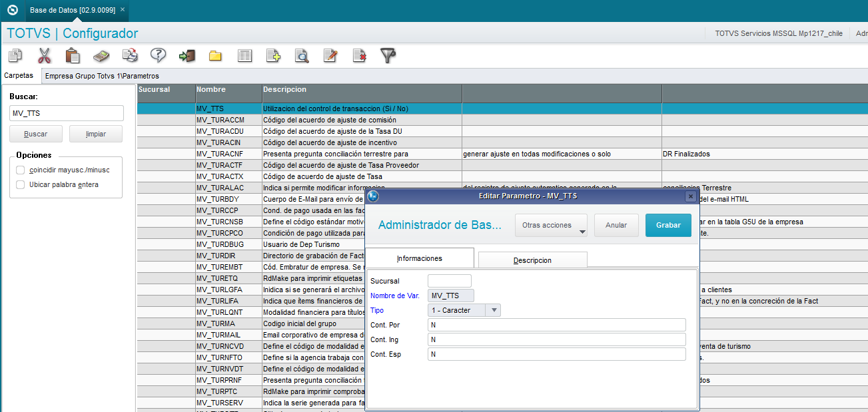Select the MV_TURACCM row
The height and width of the screenshot is (412, 868).
(502, 120)
